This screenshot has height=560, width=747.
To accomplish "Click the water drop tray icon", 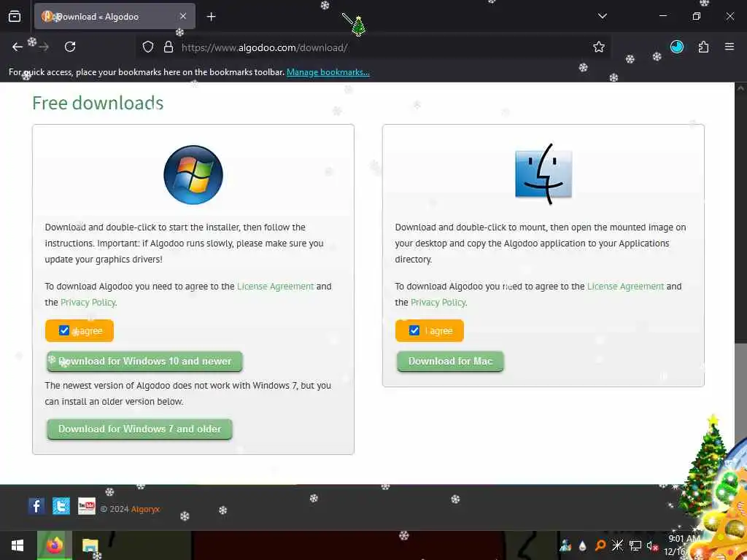I will tap(582, 545).
